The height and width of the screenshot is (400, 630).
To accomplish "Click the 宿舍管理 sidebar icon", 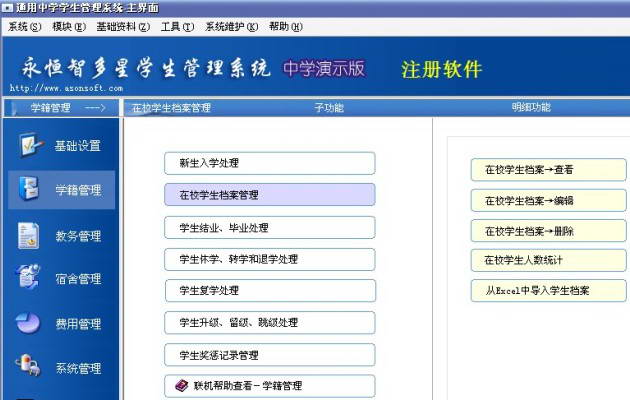I will pos(28,277).
